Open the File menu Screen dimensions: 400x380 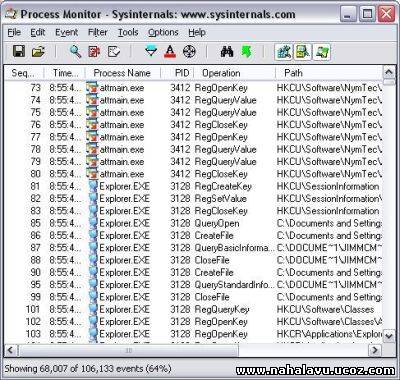14,33
